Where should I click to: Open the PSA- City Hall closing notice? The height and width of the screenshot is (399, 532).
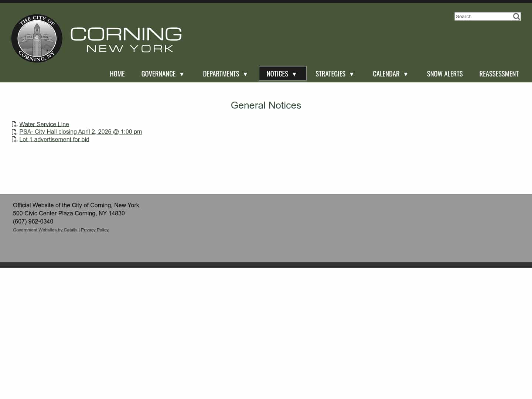click(x=81, y=132)
